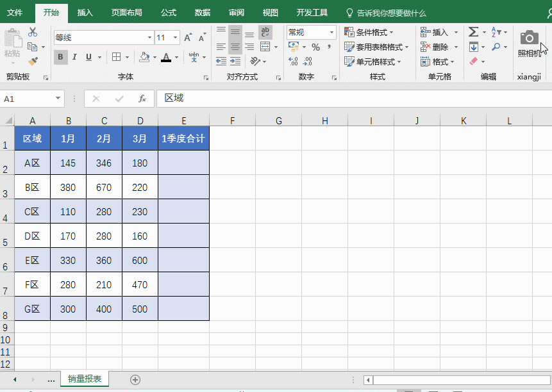Click the AutoSum Σ icon
Screen dimensions: 552x392
click(473, 31)
